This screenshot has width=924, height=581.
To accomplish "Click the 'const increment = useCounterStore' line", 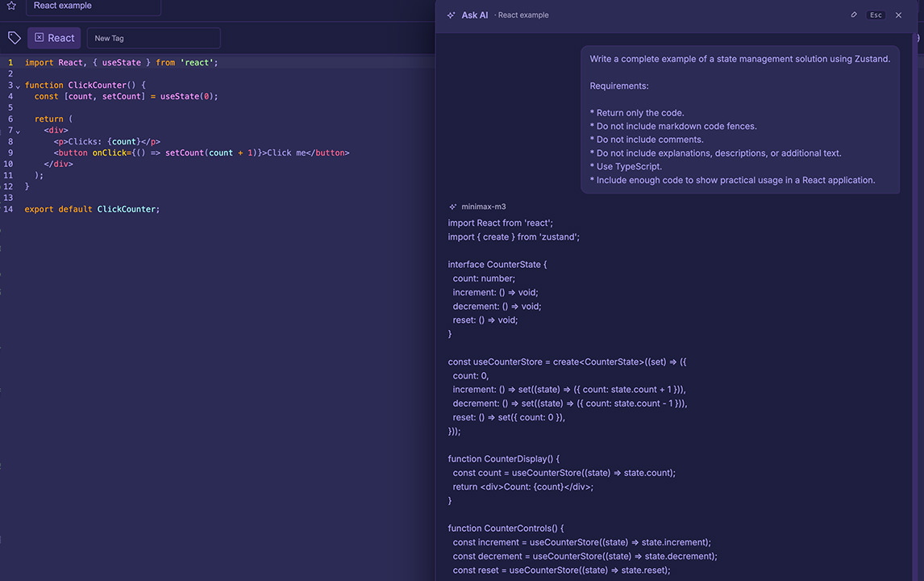I will 582,542.
